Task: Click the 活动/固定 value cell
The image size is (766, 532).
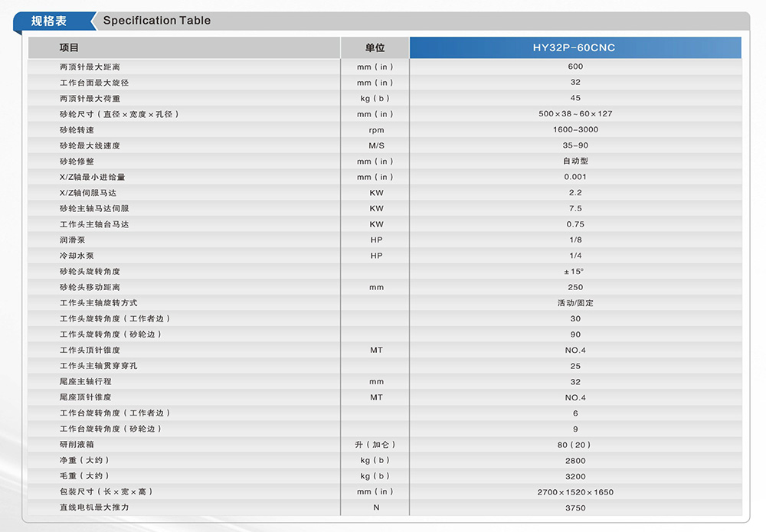Action: tap(575, 303)
